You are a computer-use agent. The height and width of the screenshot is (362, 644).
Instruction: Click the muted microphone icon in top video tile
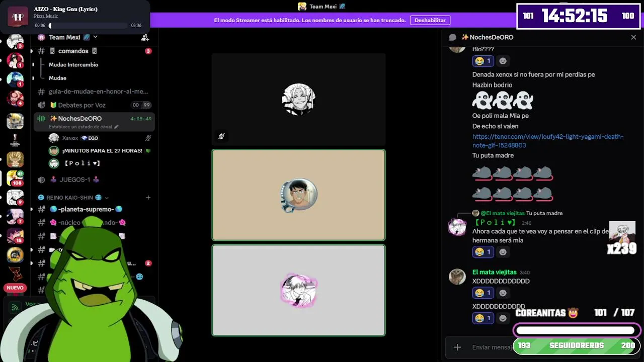221,136
